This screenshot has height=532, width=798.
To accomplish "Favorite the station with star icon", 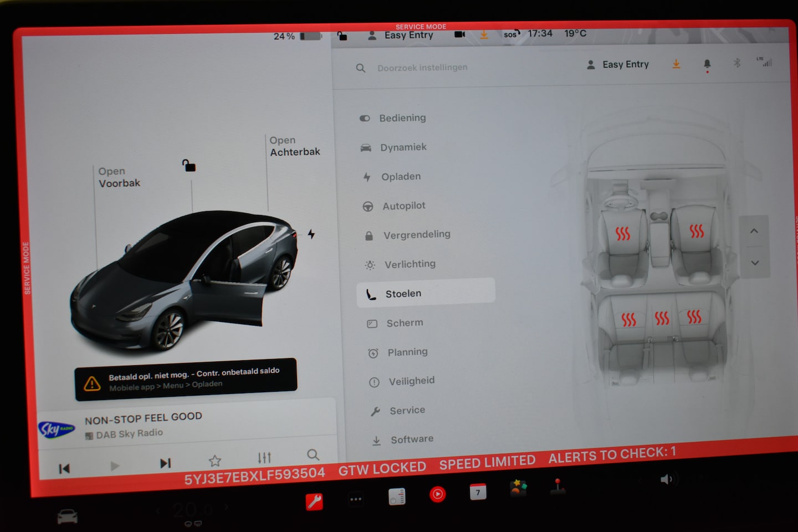I will tap(215, 461).
